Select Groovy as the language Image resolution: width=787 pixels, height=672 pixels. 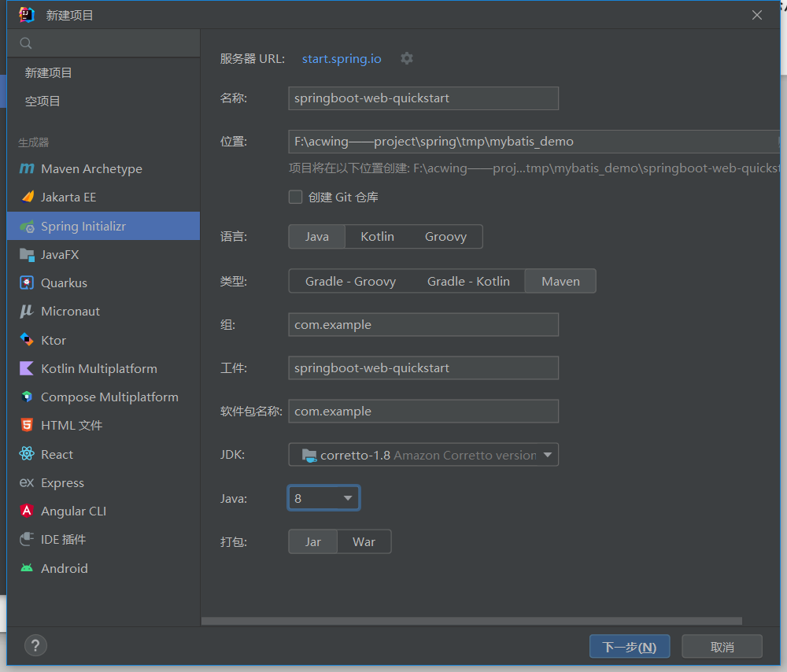tap(445, 236)
